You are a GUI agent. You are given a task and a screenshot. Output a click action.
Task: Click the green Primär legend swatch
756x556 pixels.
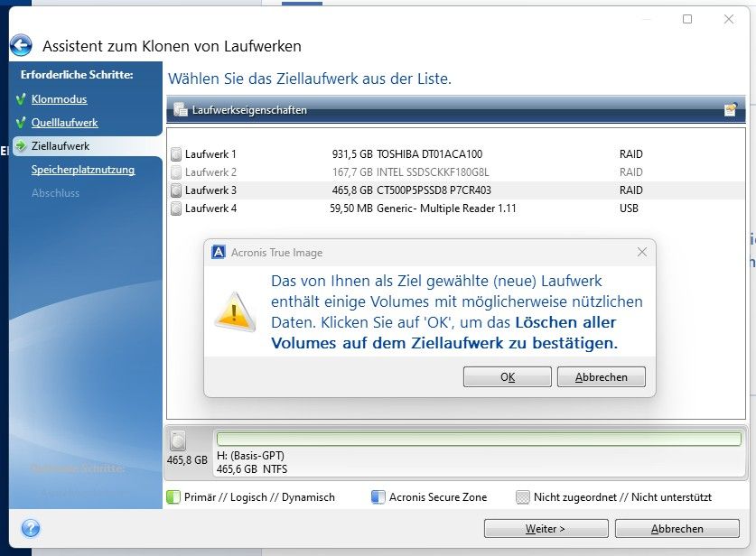(x=175, y=496)
